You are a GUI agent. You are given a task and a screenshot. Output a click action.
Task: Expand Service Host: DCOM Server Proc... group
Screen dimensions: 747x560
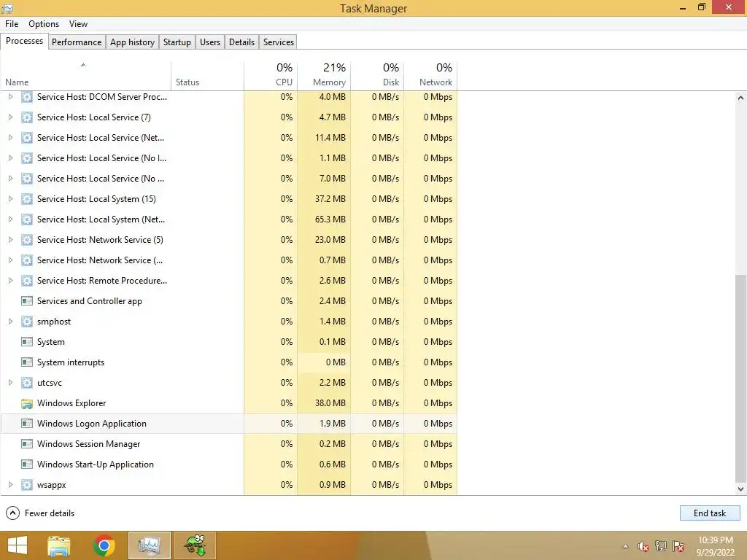(10, 97)
